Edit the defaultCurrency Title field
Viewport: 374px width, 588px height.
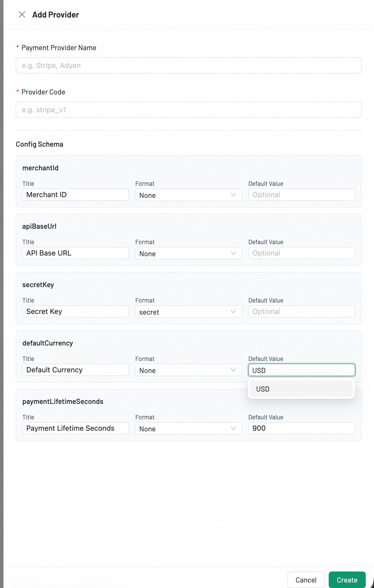75,370
